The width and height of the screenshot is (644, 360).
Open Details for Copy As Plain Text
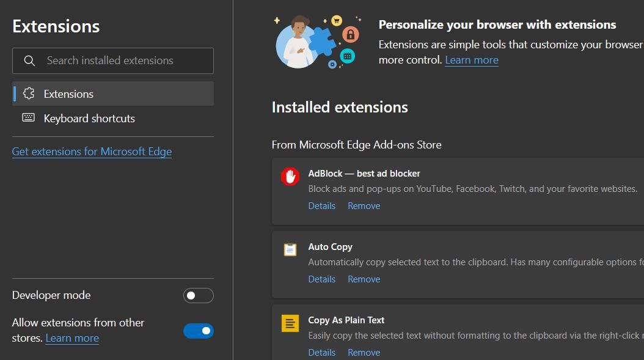click(x=322, y=352)
